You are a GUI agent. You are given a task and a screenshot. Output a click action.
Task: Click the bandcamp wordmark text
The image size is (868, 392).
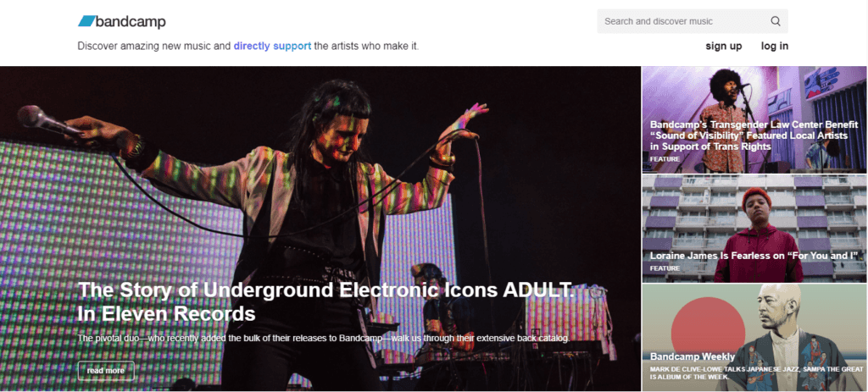pyautogui.click(x=131, y=21)
